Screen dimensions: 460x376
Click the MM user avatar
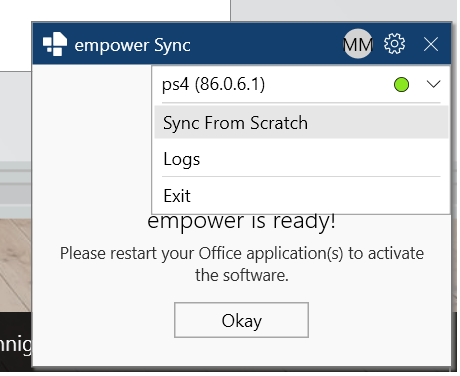358,44
